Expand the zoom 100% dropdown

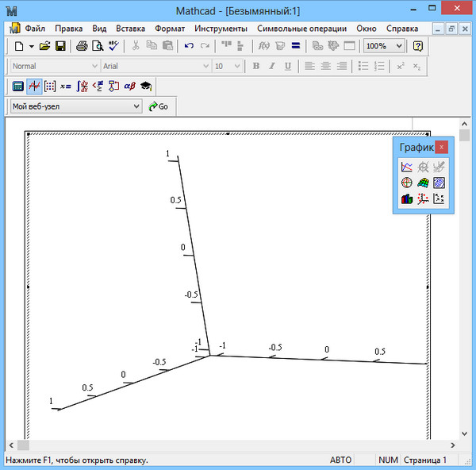click(398, 46)
